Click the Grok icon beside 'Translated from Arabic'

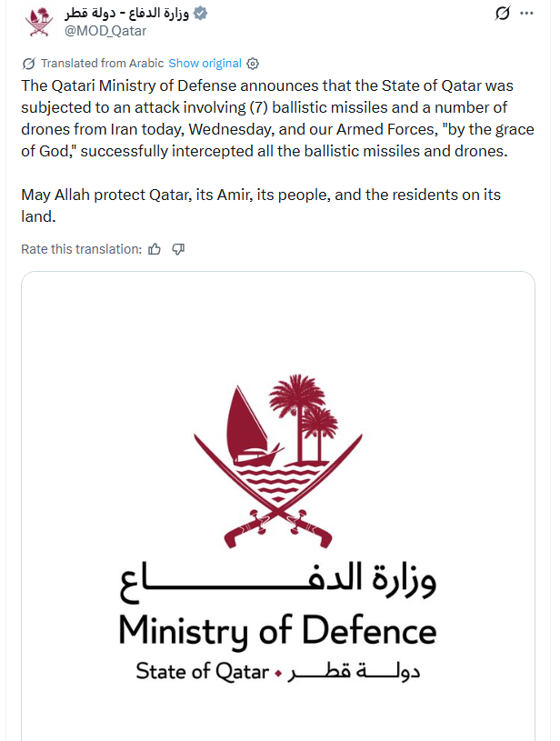[28, 64]
